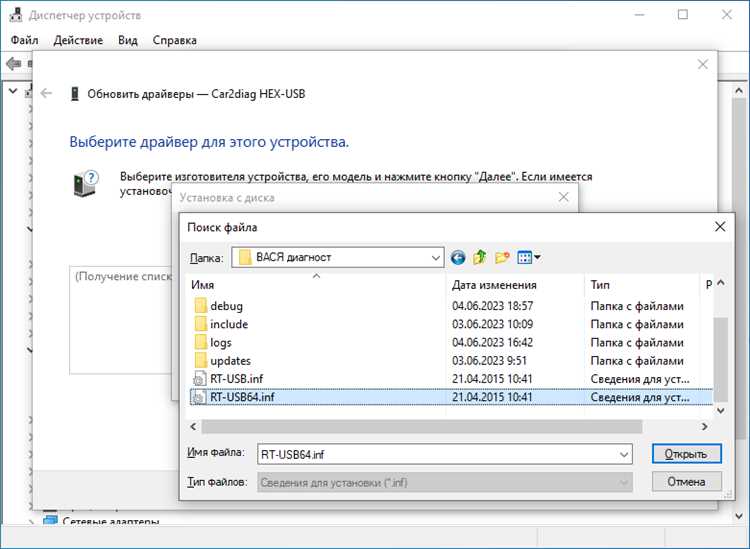750x549 pixels.
Task: Open the Действие menu
Action: (x=78, y=40)
